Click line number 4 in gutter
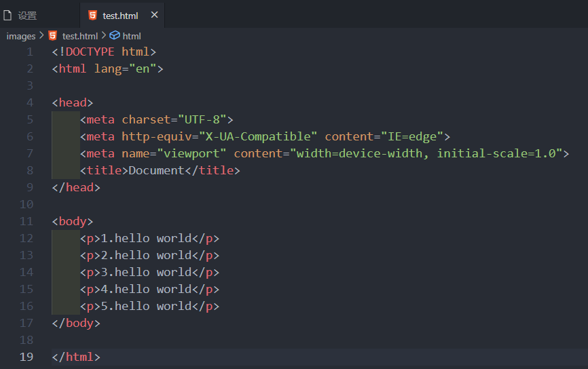The height and width of the screenshot is (369, 588). (30, 102)
